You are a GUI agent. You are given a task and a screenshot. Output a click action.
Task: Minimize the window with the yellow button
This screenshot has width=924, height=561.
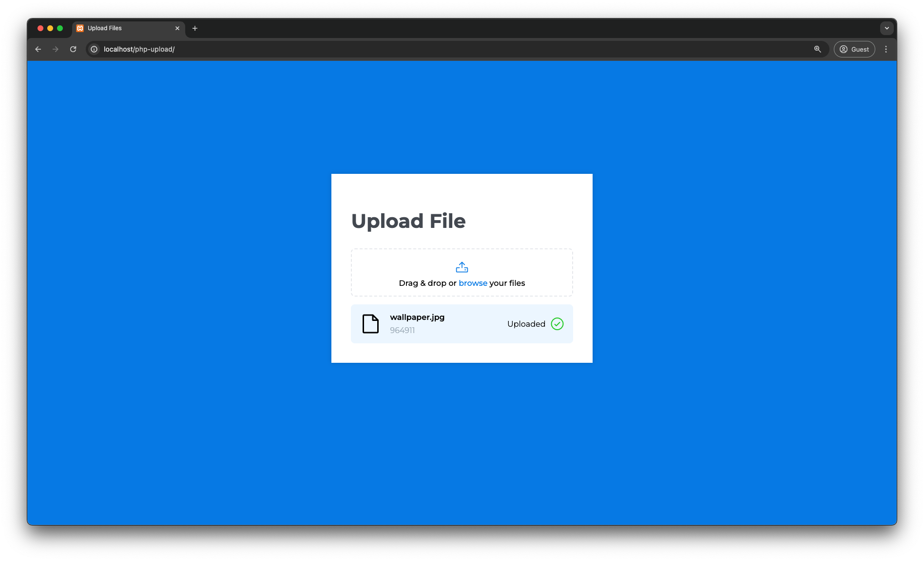click(50, 28)
